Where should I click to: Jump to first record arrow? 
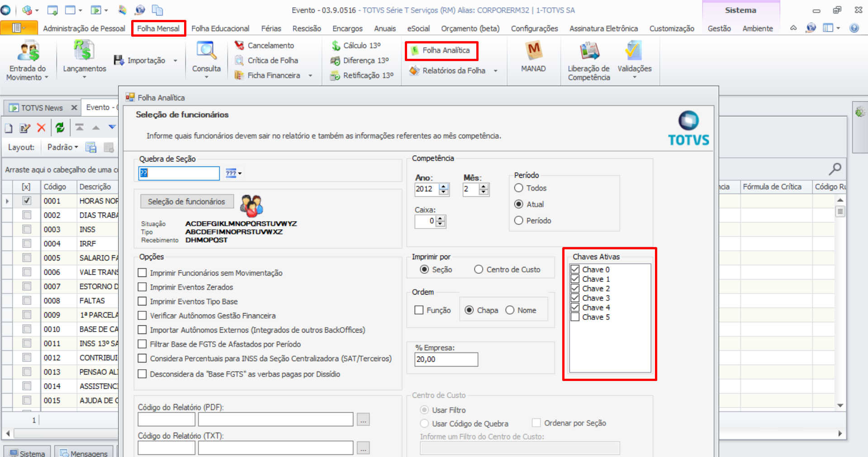click(80, 128)
